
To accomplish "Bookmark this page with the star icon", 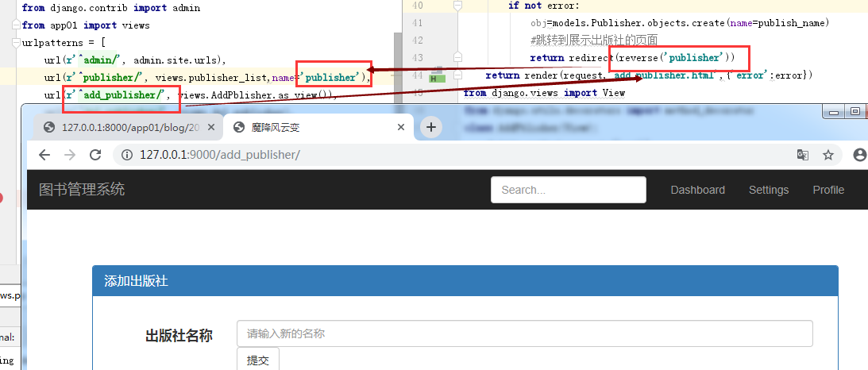I will tap(828, 155).
